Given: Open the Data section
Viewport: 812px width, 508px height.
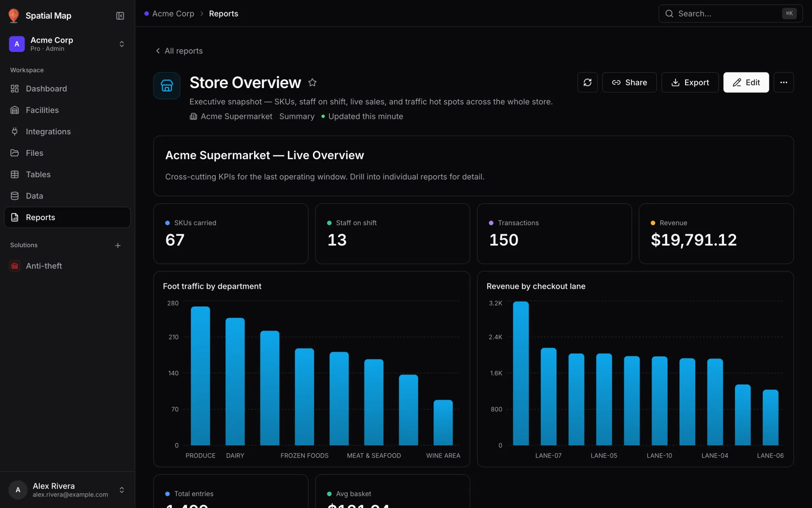Looking at the screenshot, I should [68, 196].
